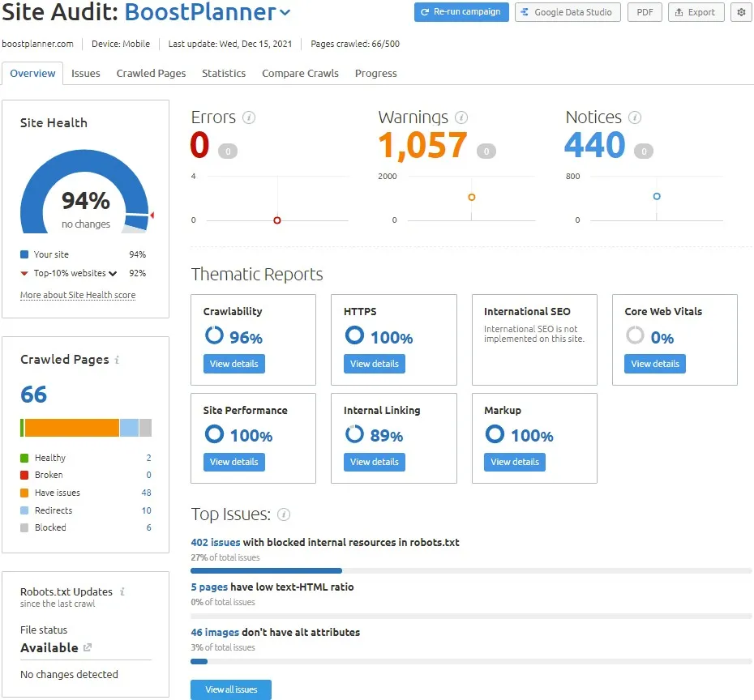Click the info icon next to Top Issues
The image size is (754, 700).
284,514
